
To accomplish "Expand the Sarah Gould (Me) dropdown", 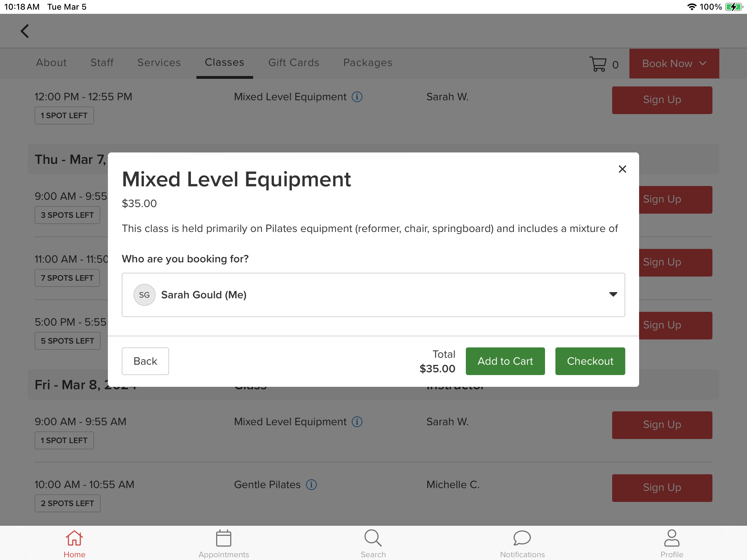I will (613, 295).
